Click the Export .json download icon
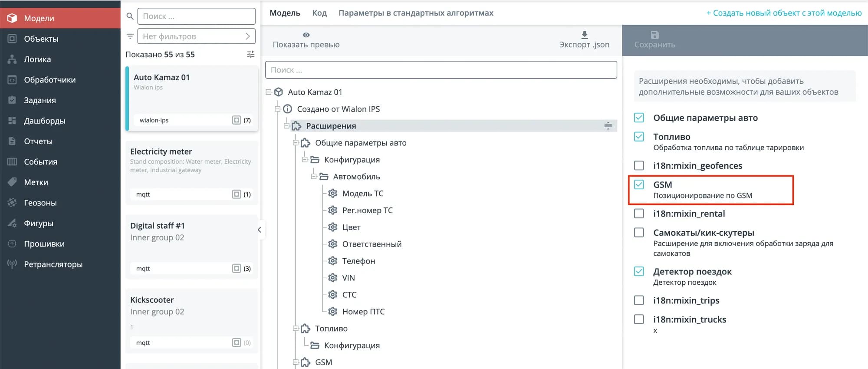The width and height of the screenshot is (868, 369). tap(584, 35)
